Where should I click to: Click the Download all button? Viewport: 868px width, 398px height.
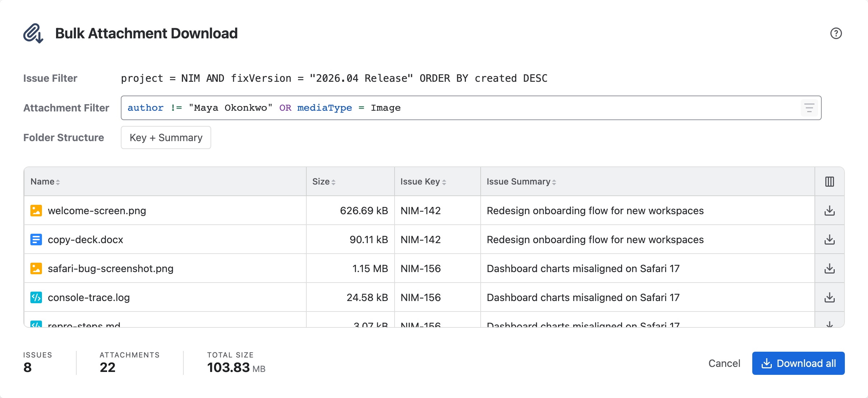pos(798,363)
